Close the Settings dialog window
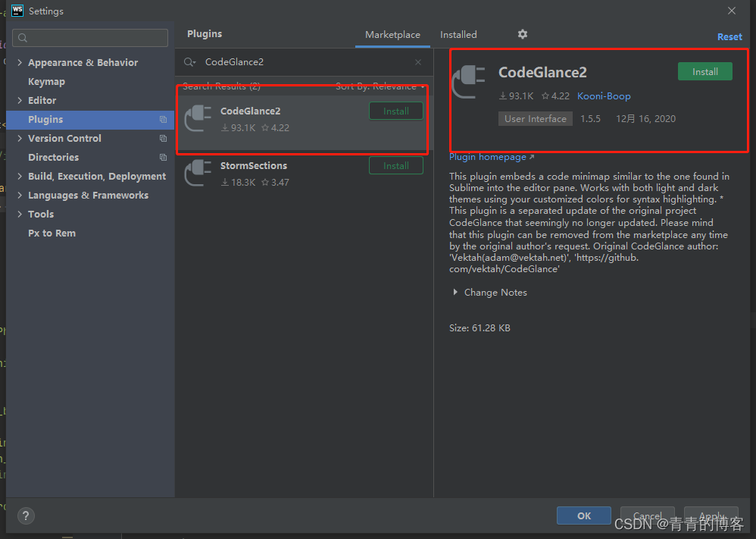 732,11
